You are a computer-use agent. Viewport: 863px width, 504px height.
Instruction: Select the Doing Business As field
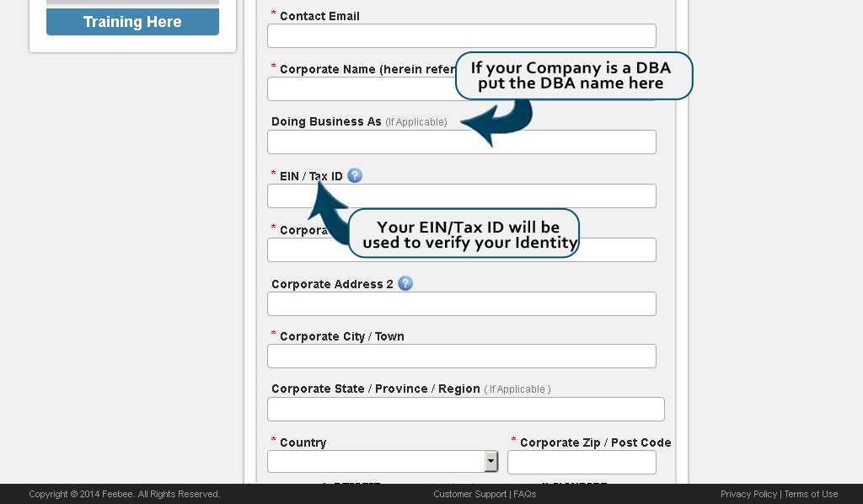point(461,142)
